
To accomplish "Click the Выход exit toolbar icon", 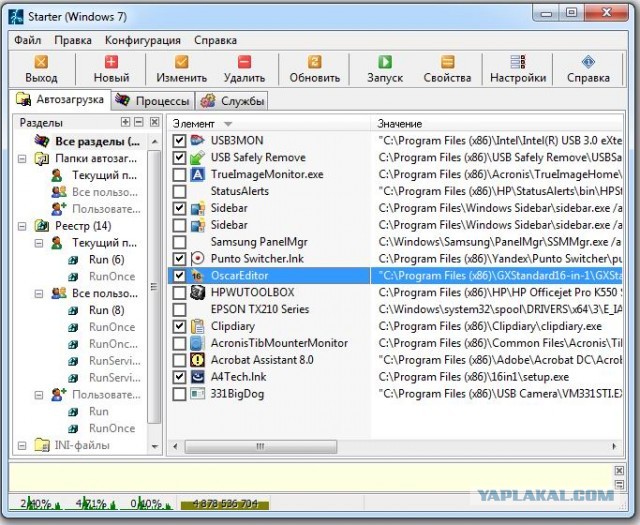I will [41, 62].
